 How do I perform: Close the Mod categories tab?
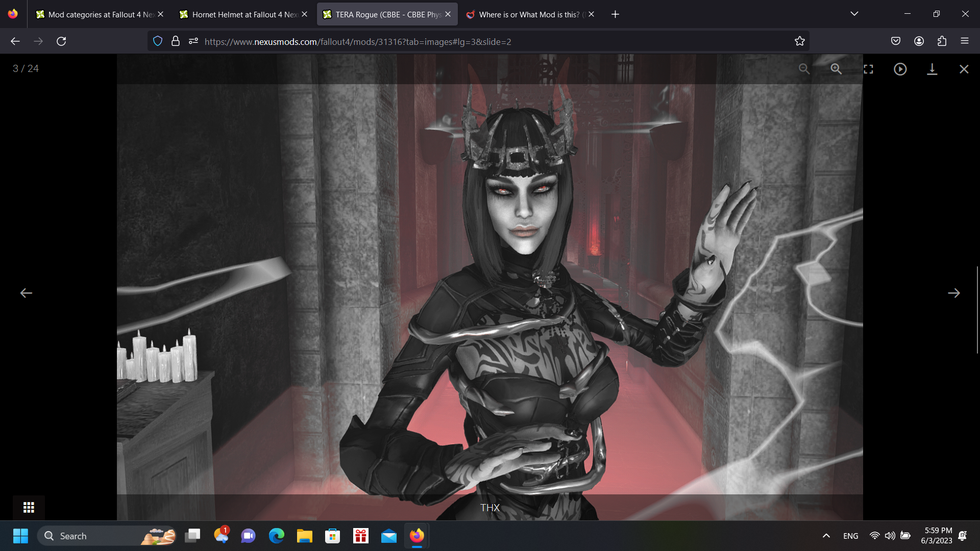tap(161, 14)
